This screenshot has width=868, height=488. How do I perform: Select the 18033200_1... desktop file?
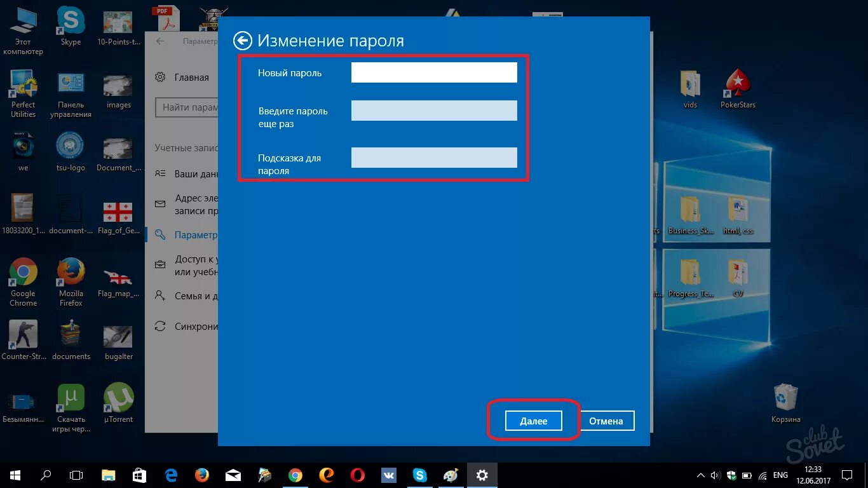tap(23, 215)
